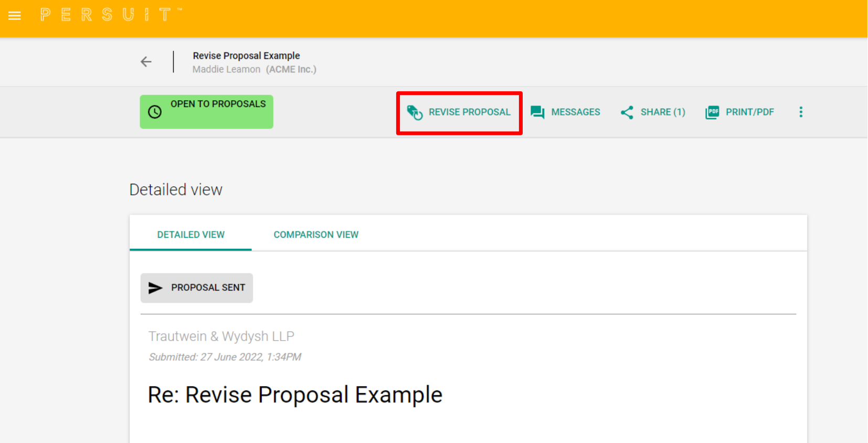Click the Print/PDF text label
This screenshot has height=443, width=868.
pyautogui.click(x=749, y=112)
